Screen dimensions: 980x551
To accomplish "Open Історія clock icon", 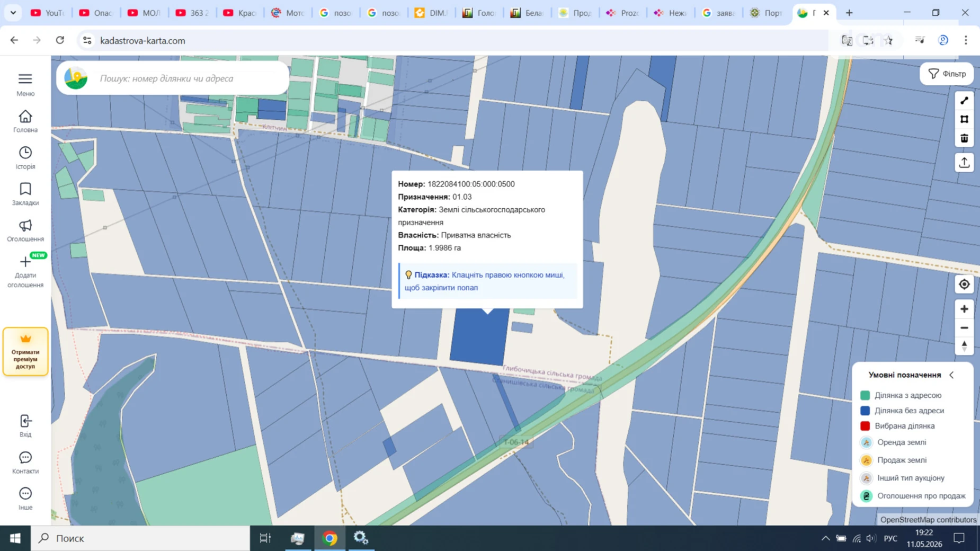I will pos(25,153).
